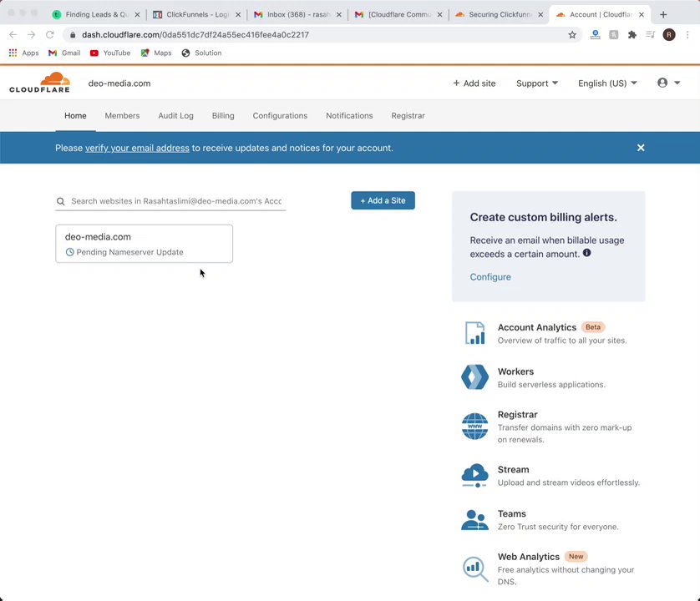Open Account Analytics title link
Image resolution: width=700 pixels, height=601 pixels.
(537, 327)
